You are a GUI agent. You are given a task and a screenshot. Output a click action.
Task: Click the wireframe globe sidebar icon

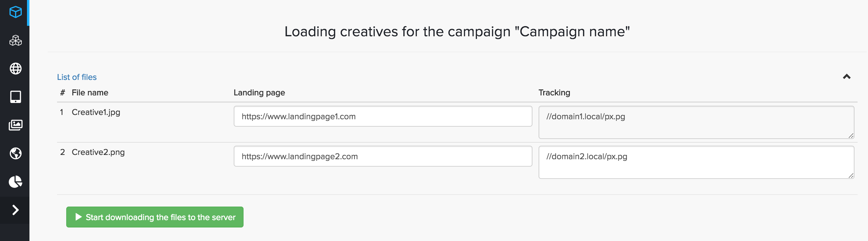coord(15,69)
